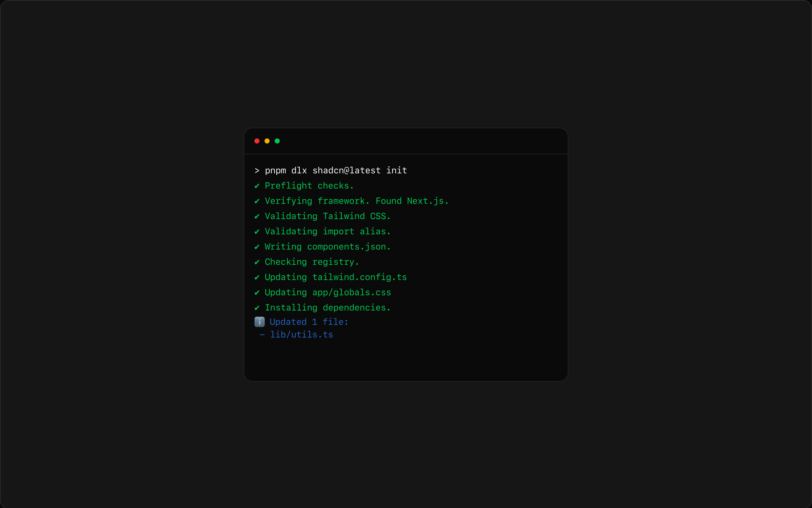
Task: Click the text 'Validating import alias.'
Action: 328,231
